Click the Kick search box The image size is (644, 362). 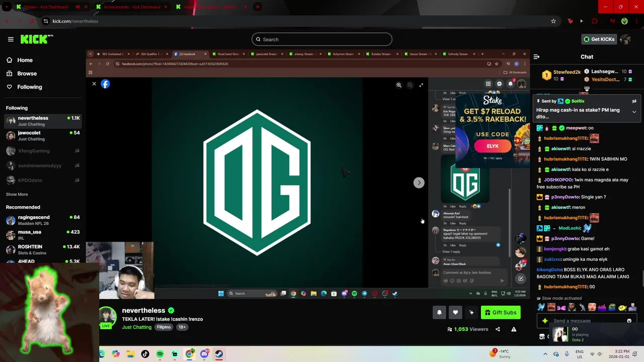click(322, 39)
